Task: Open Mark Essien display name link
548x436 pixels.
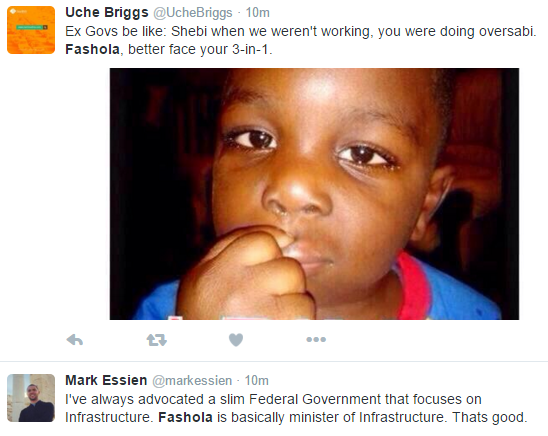Action: 106,380
